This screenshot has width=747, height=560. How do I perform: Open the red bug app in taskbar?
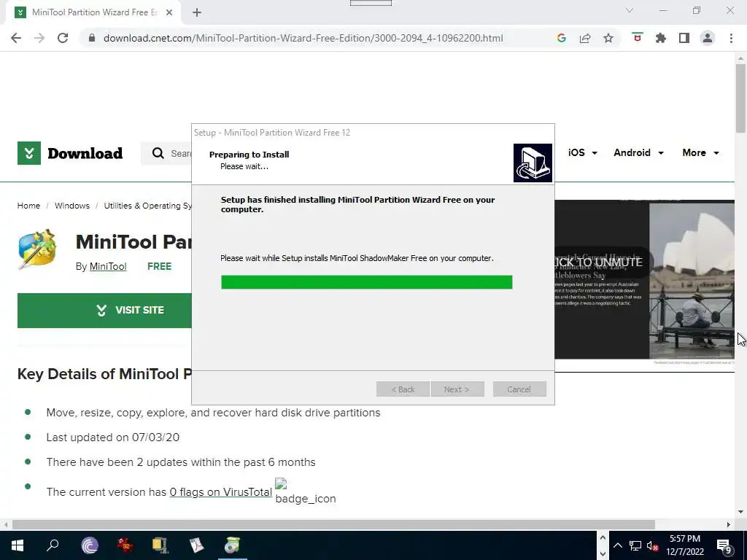pos(125,545)
